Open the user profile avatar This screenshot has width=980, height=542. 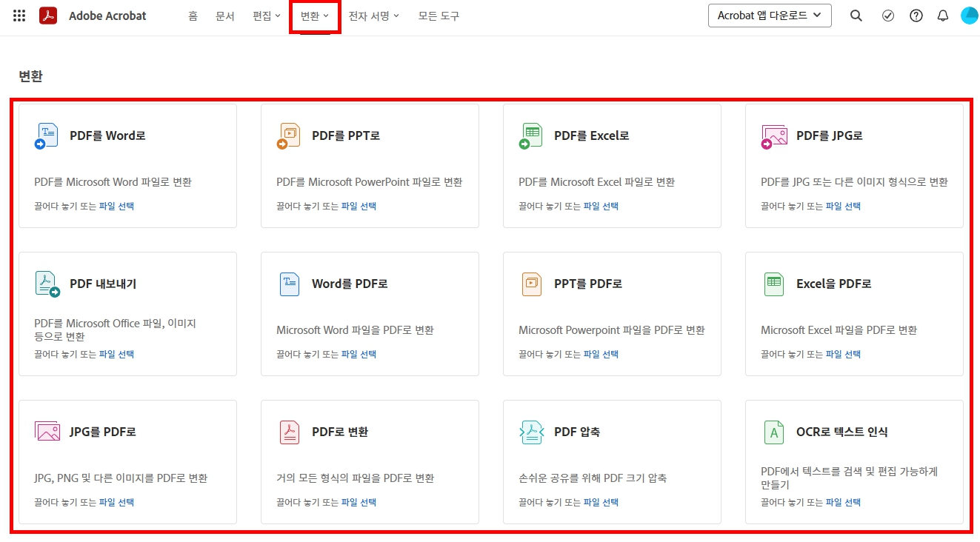pyautogui.click(x=970, y=16)
